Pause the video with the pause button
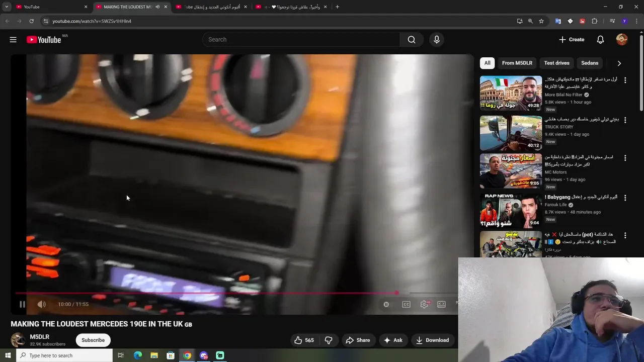The height and width of the screenshot is (362, 644). (x=22, y=304)
